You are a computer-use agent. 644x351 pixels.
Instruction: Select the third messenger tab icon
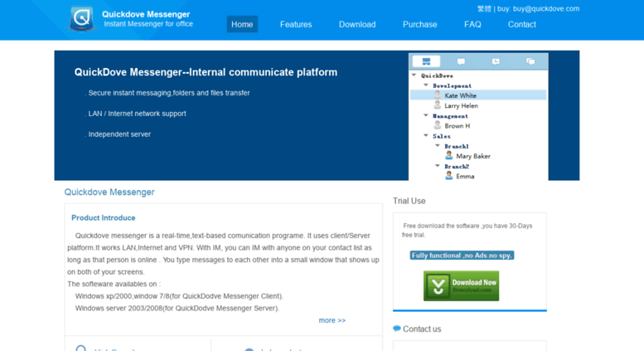pos(496,61)
